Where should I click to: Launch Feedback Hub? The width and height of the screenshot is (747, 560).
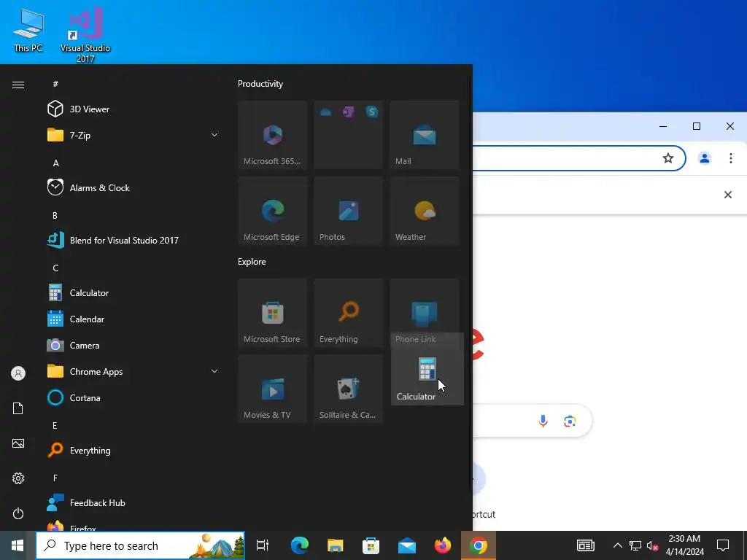click(133, 502)
